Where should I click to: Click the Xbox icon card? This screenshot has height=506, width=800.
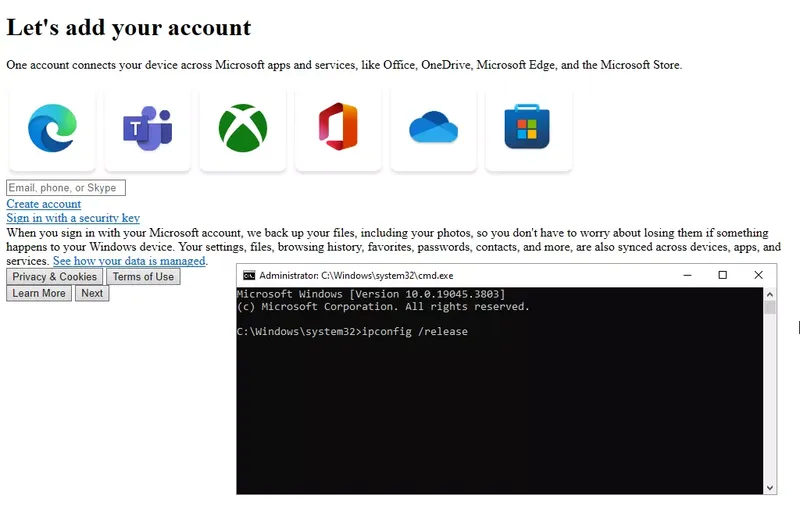coord(243,129)
